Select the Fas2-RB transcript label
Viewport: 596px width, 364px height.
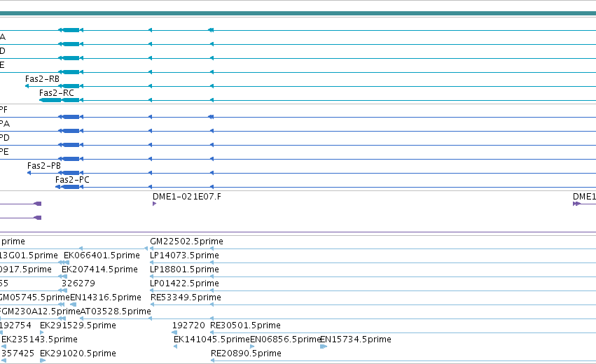pos(42,79)
